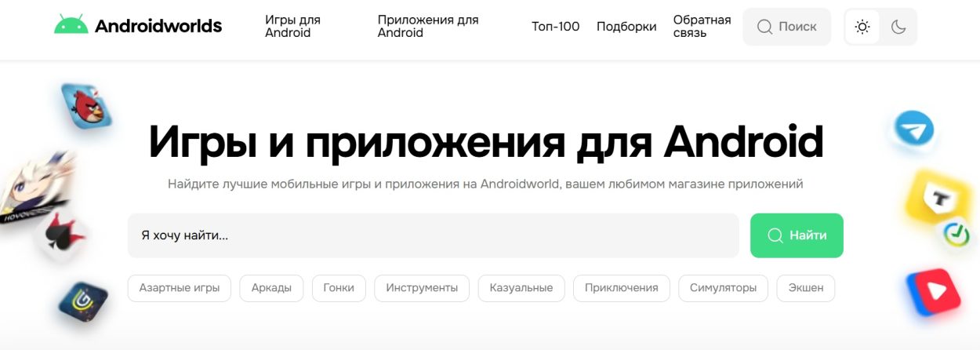Click the magnifier icon in header Поиск
The height and width of the screenshot is (350, 980).
[764, 27]
